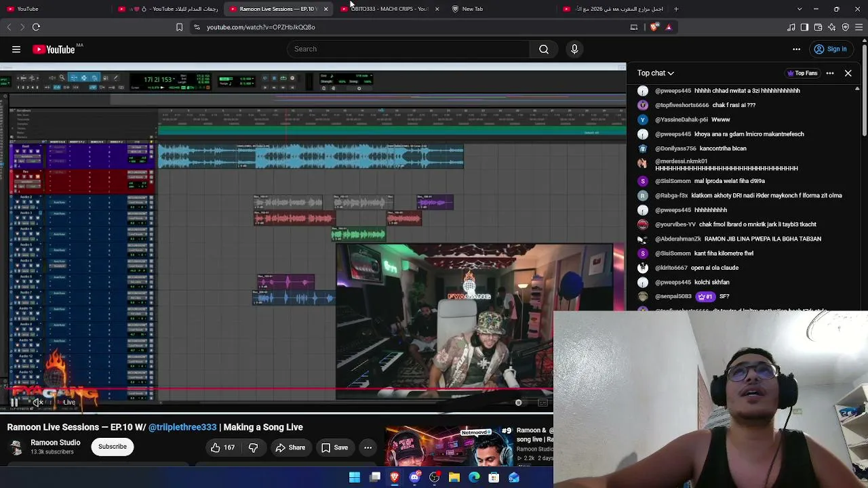Close the OBITO333 tab
The width and height of the screenshot is (868, 488).
437,9
